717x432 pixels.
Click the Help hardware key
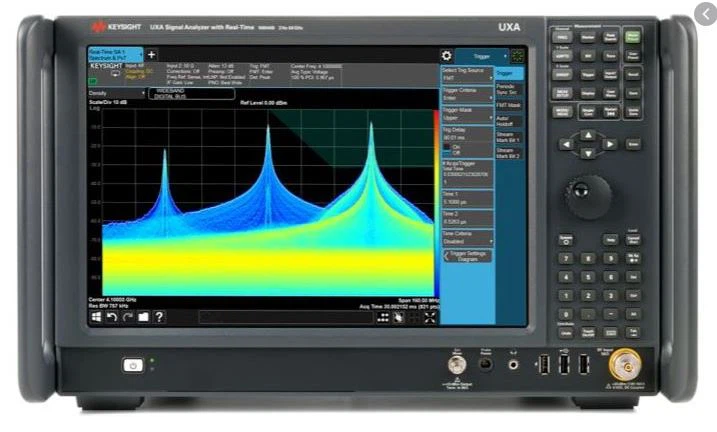(610, 240)
